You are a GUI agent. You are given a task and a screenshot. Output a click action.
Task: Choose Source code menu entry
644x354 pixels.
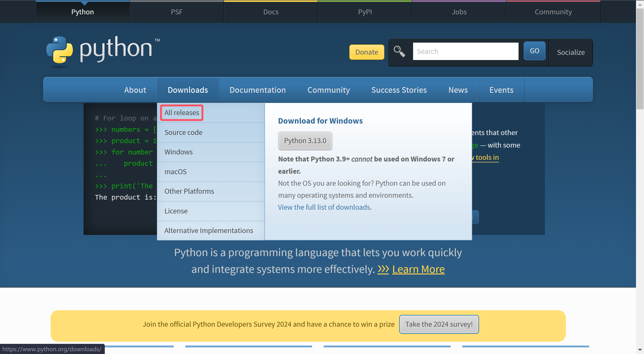pos(183,132)
